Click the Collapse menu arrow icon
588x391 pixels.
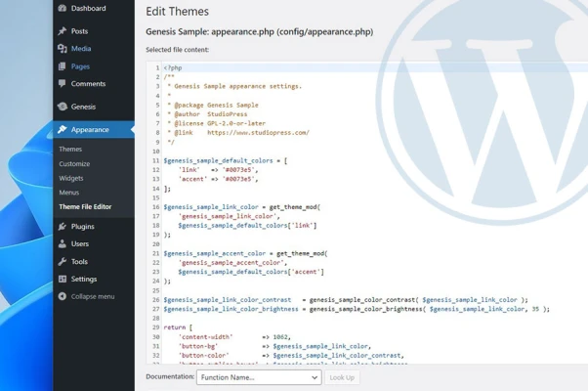click(x=63, y=296)
